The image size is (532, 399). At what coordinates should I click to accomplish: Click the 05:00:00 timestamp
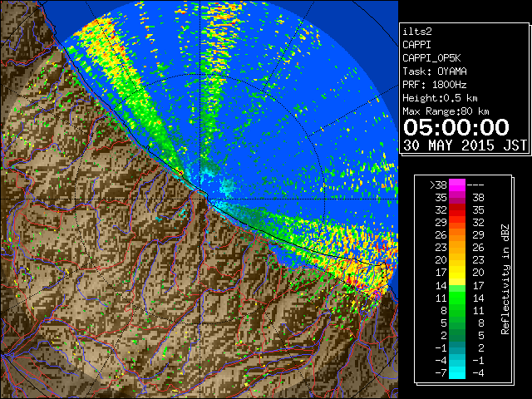pos(456,127)
